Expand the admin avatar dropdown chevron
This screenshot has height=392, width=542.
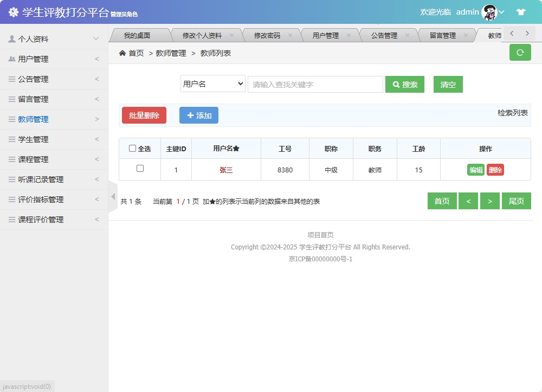(x=501, y=11)
